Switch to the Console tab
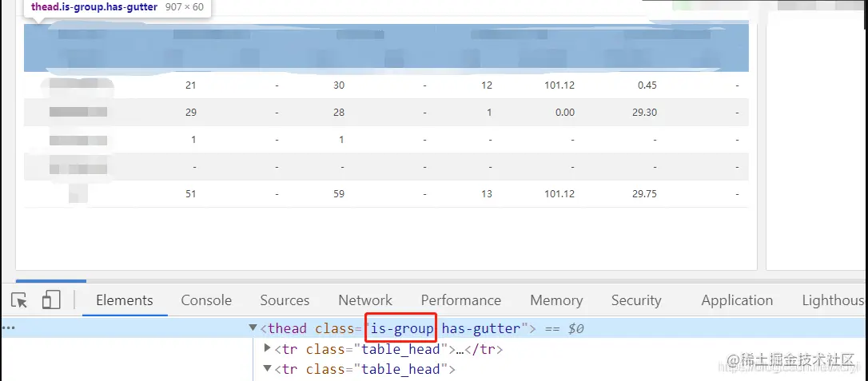The image size is (868, 381). [x=206, y=300]
